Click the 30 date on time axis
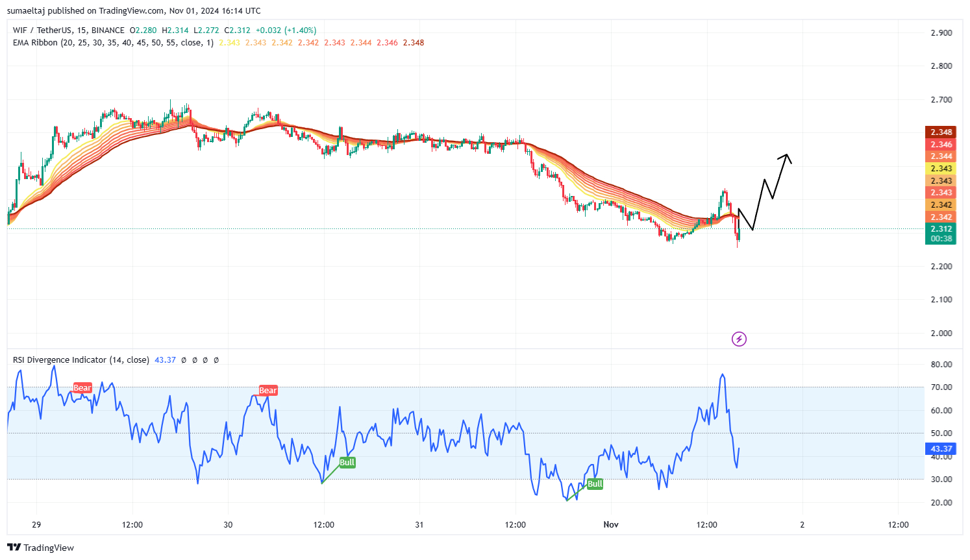 (x=228, y=525)
